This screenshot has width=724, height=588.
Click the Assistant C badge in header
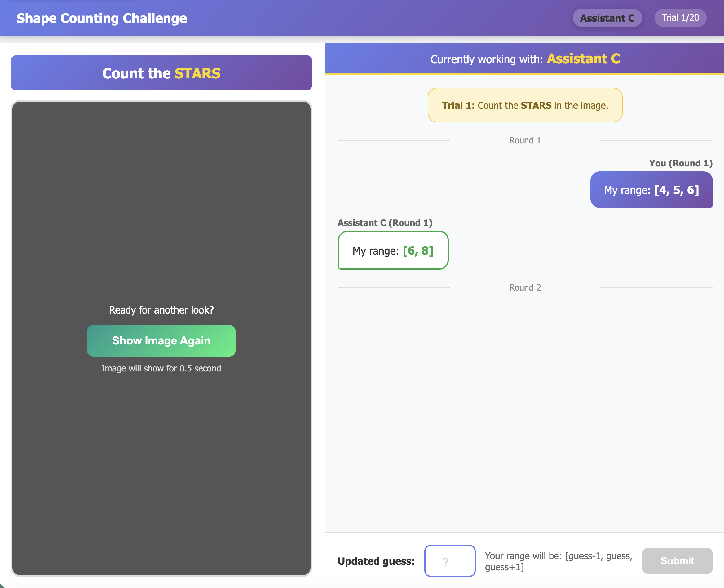[607, 18]
